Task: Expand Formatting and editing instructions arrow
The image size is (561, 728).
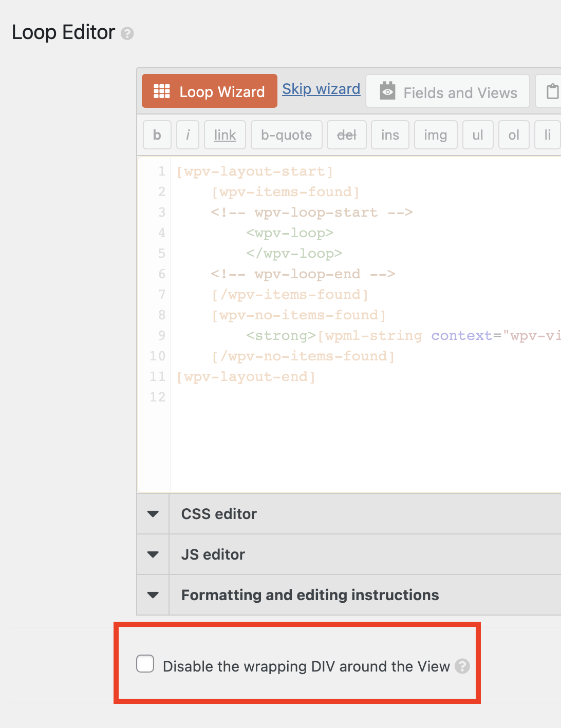Action: [x=153, y=595]
